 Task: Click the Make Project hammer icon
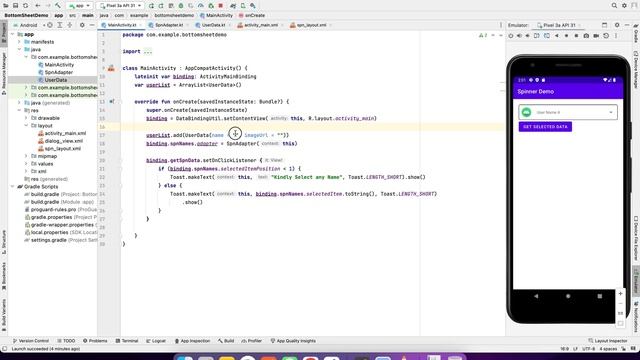58,6
